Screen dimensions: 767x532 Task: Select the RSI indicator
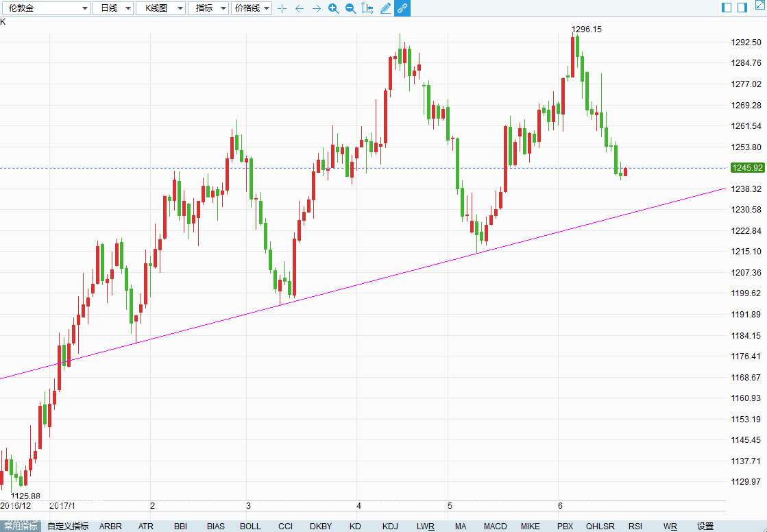pyautogui.click(x=635, y=526)
